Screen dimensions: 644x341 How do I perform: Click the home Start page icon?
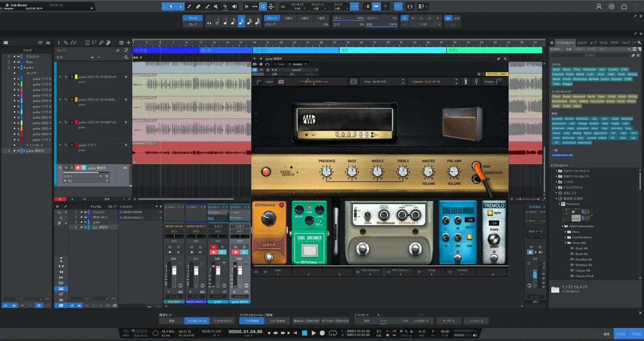point(624,6)
